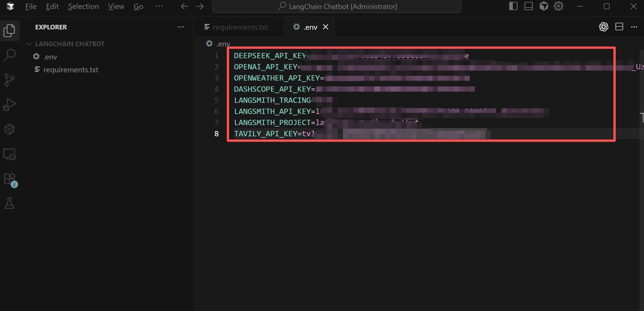Open the Remote Explorer view
This screenshot has width=644, height=311.
[10, 154]
